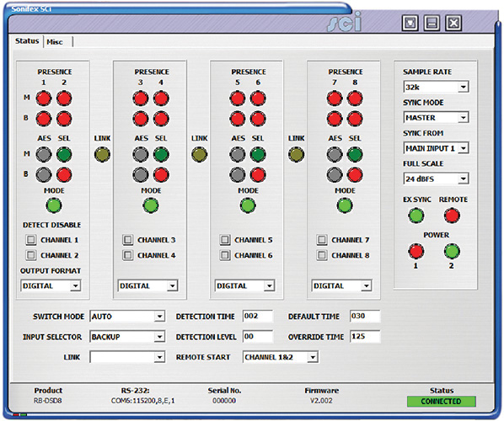Click Presence 8 backup red LED

tap(355, 119)
